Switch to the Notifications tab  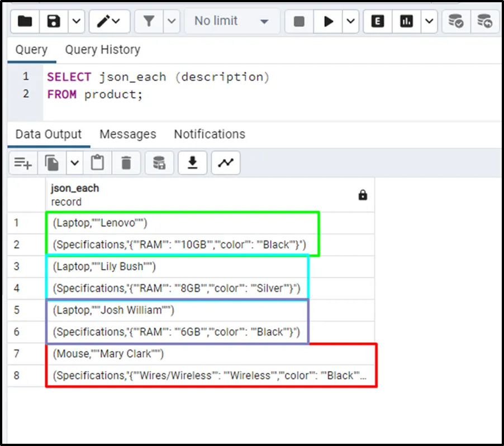point(210,135)
